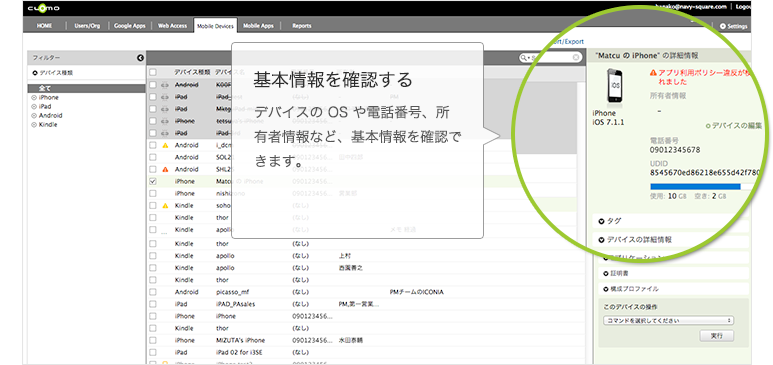This screenshot has width=773, height=365.
Task: Sort by デバイス種類 column header
Action: pyautogui.click(x=192, y=72)
